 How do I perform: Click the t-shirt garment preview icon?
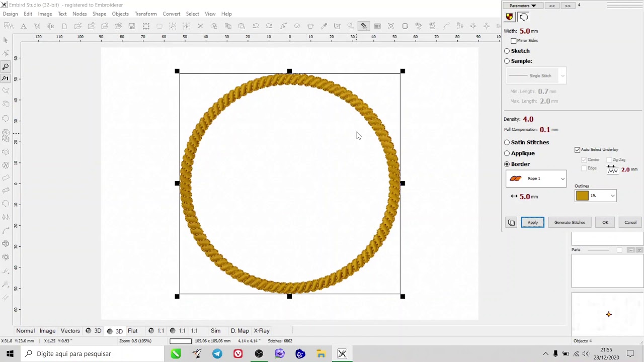pyautogui.click(x=310, y=26)
